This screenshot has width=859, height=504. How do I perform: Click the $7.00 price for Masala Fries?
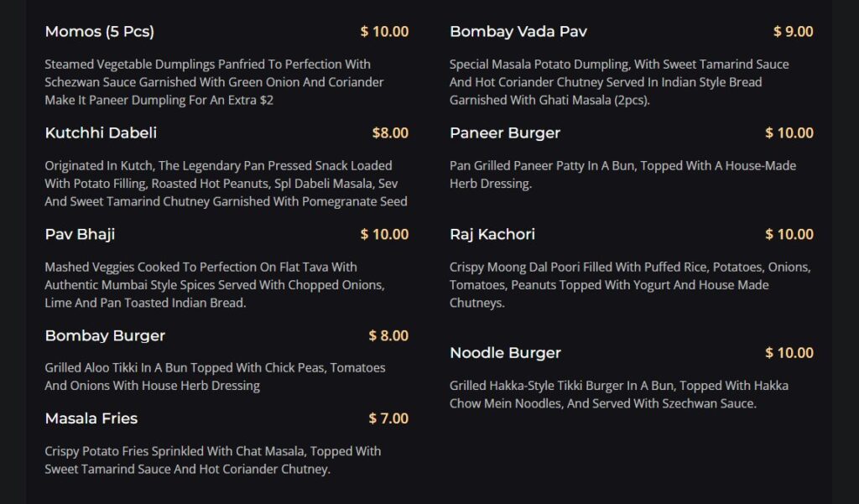(388, 418)
